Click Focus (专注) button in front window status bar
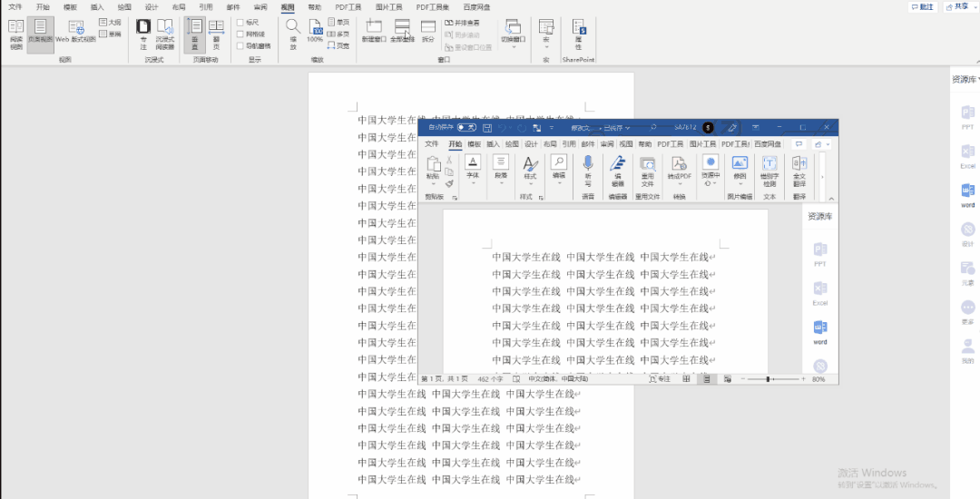The image size is (980, 499). point(660,379)
